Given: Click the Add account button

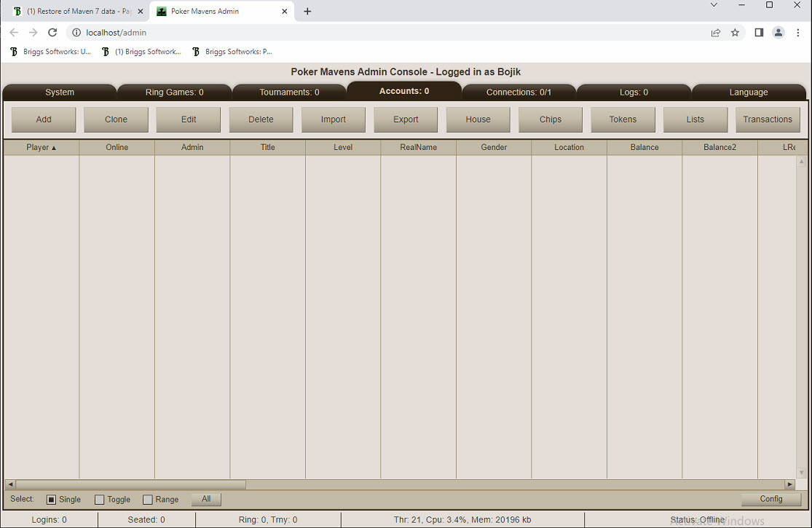Looking at the screenshot, I should coord(44,119).
